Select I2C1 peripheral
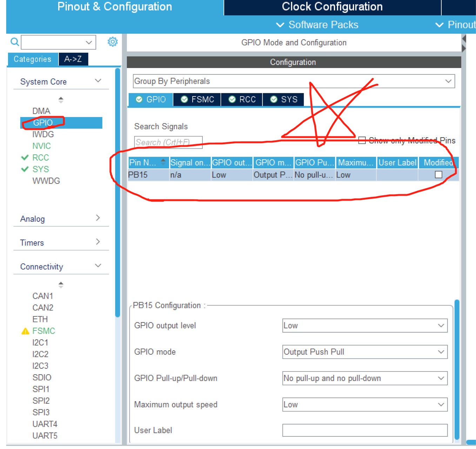Viewport: 476px width, 449px height. click(x=40, y=342)
